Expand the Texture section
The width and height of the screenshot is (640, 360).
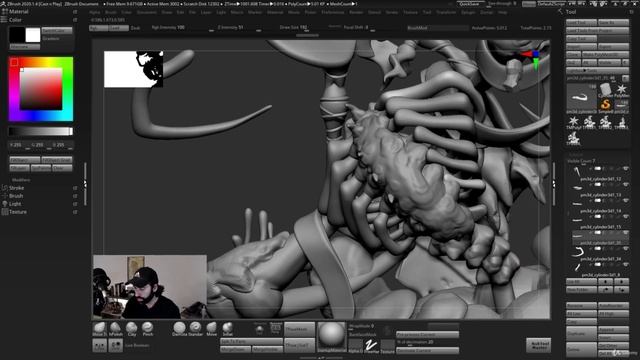click(x=18, y=212)
